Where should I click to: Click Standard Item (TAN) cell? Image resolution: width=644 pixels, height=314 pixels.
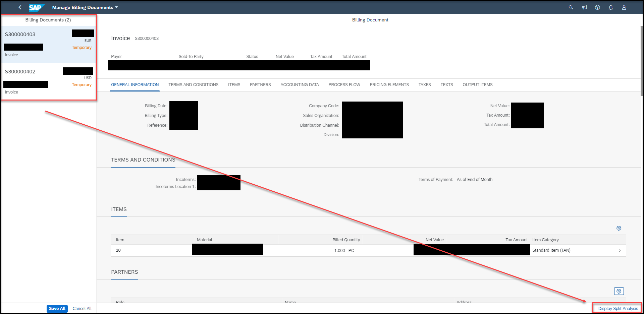click(x=551, y=250)
